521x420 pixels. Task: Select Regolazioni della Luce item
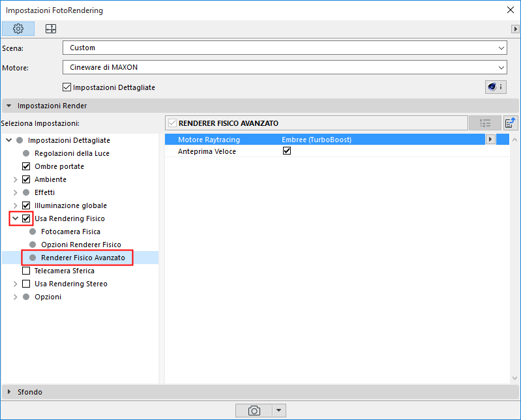pyautogui.click(x=72, y=153)
